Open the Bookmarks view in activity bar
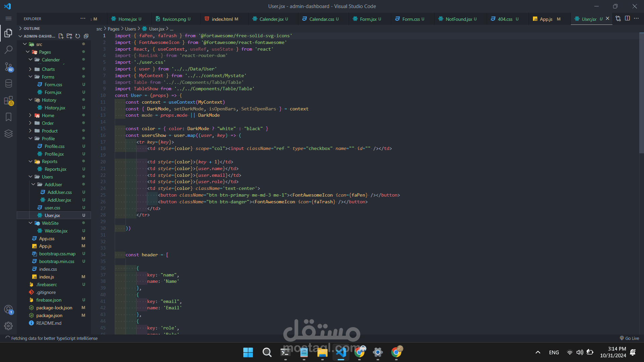This screenshot has height=362, width=644. pos(8,117)
